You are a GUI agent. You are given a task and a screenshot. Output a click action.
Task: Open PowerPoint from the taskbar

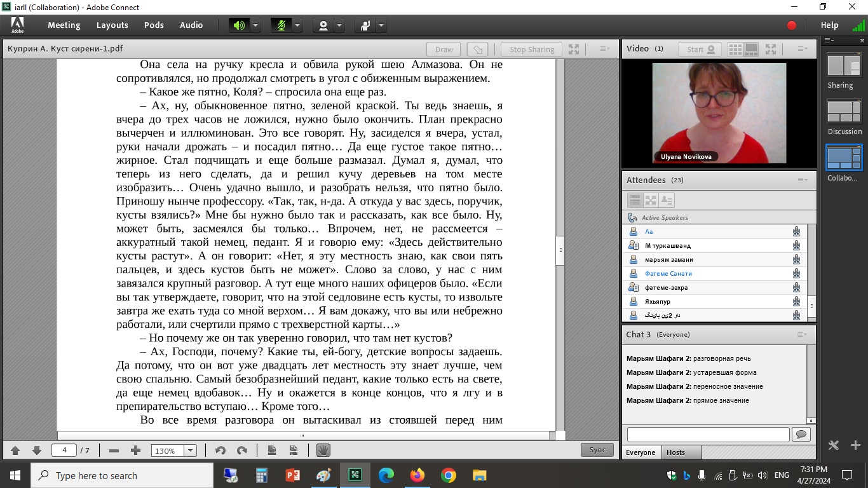pos(292,475)
